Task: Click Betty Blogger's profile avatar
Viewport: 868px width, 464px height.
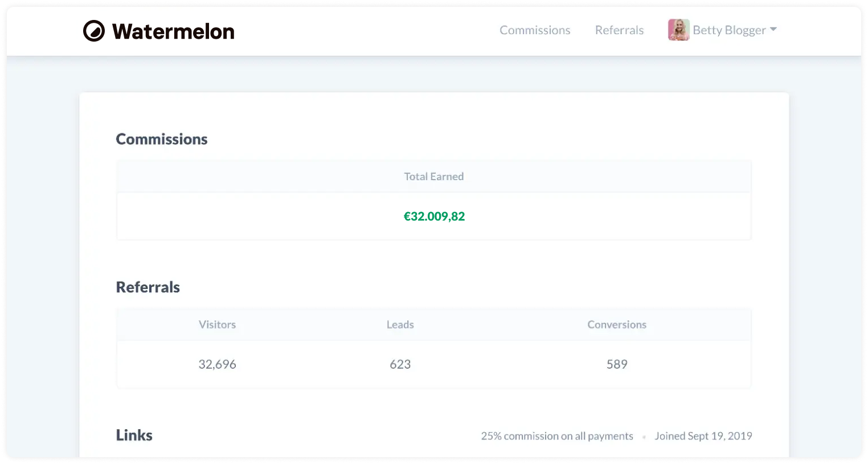Action: [678, 30]
